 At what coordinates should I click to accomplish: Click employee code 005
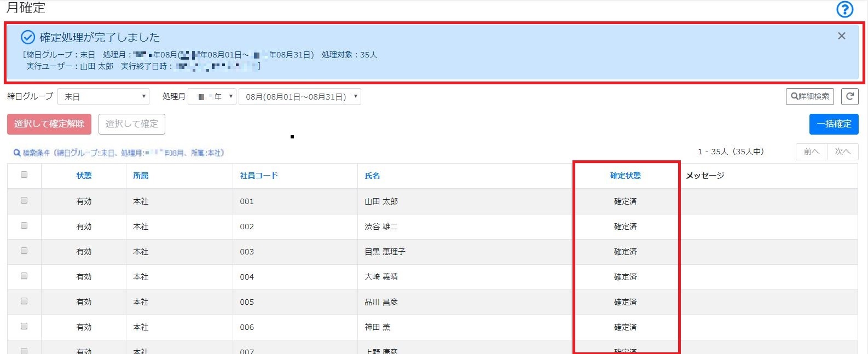247,302
